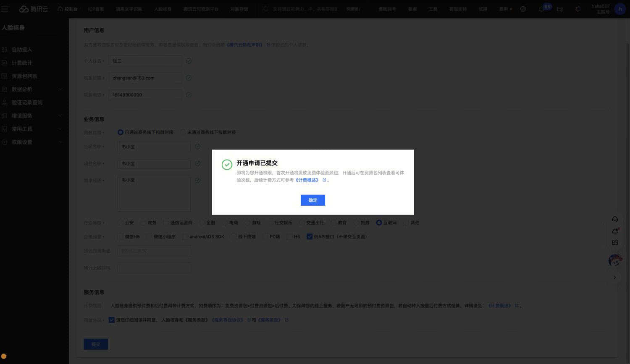Screen dimensions: 630x364
Task: Expand 权限设置 submenu chevron
Action: pyautogui.click(x=60, y=142)
